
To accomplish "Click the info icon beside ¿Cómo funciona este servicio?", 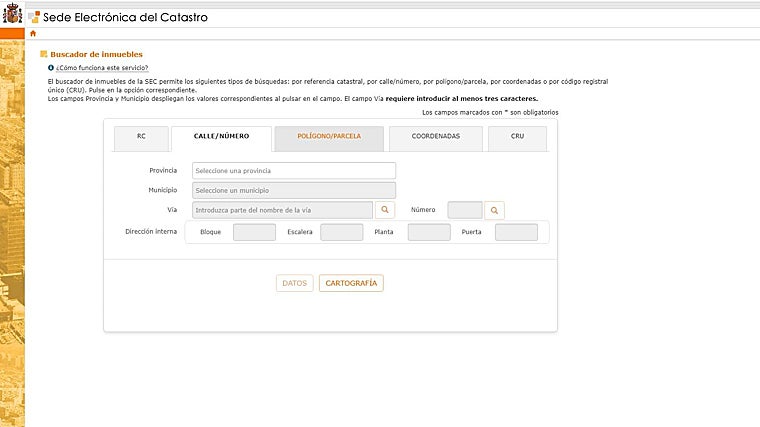I will (x=51, y=68).
